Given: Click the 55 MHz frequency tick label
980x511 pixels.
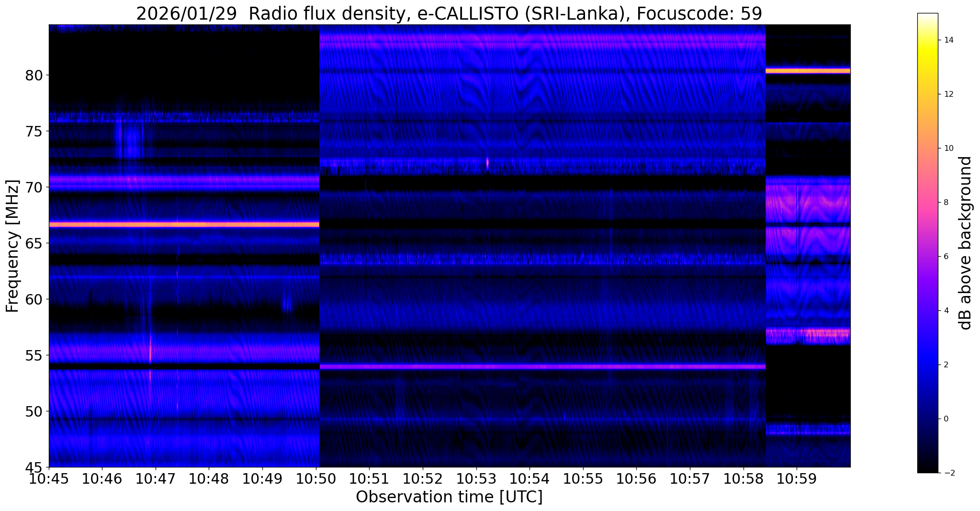Looking at the screenshot, I should pos(34,355).
